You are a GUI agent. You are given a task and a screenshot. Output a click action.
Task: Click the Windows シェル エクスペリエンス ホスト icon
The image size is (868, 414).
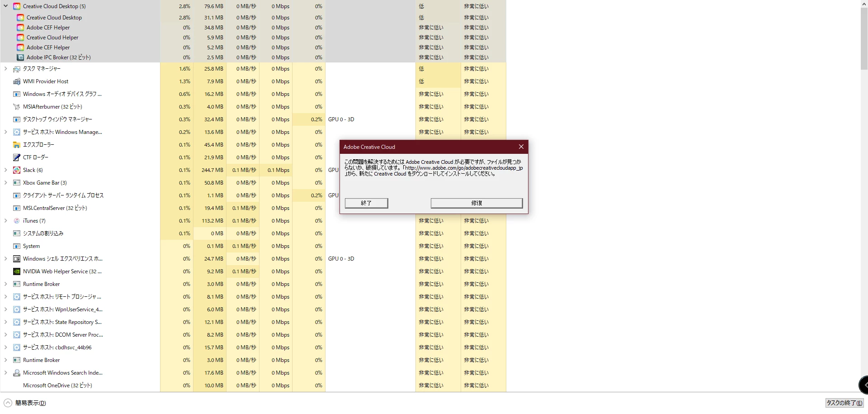click(17, 259)
